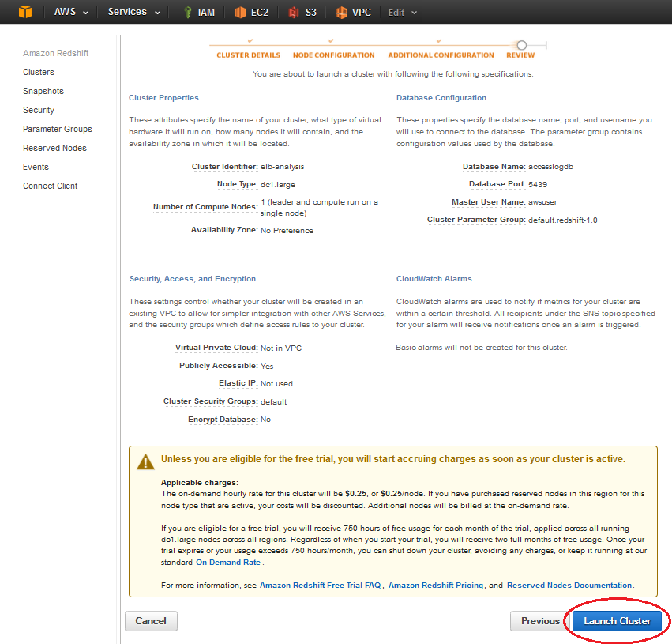Open Security in the sidebar
Viewport: 672px width, 644px height.
(x=39, y=110)
